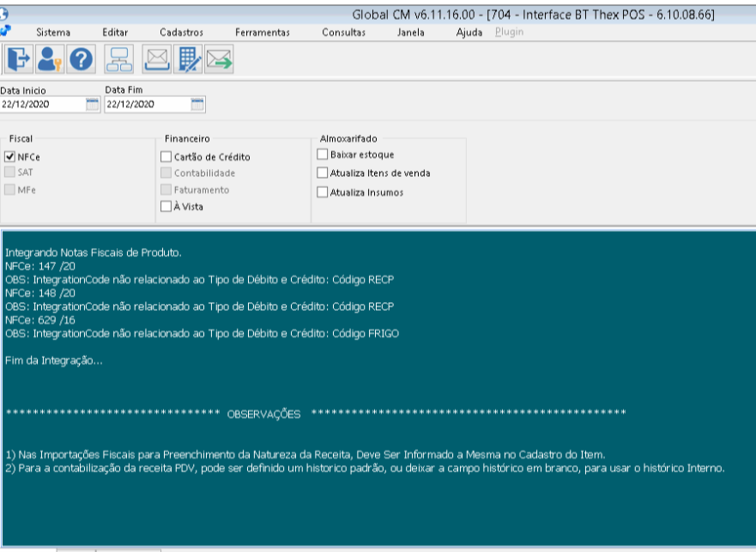Click the OBSERVAÇÕES heading in log

263,414
